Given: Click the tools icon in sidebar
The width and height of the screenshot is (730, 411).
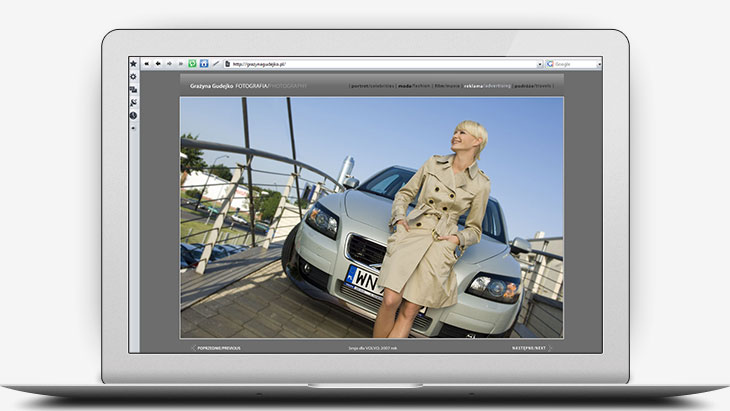Looking at the screenshot, I should pos(133,102).
